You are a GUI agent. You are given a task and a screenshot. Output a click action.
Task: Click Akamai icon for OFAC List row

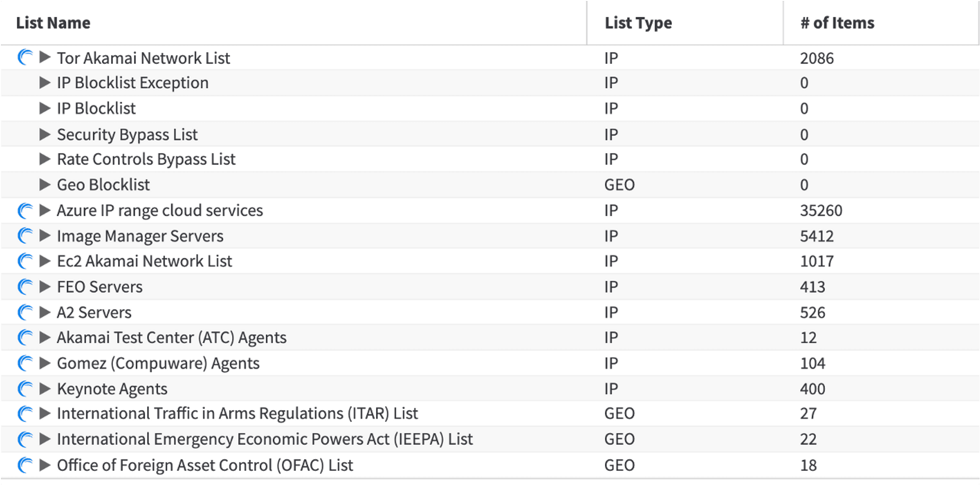coord(25,465)
